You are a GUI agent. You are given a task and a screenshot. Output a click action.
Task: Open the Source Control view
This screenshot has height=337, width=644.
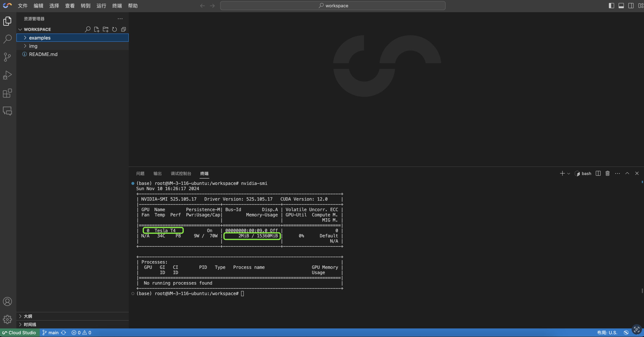click(8, 57)
